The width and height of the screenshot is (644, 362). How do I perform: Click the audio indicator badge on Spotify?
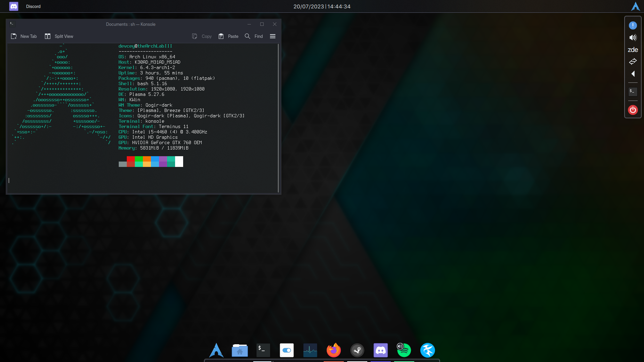coord(400,346)
